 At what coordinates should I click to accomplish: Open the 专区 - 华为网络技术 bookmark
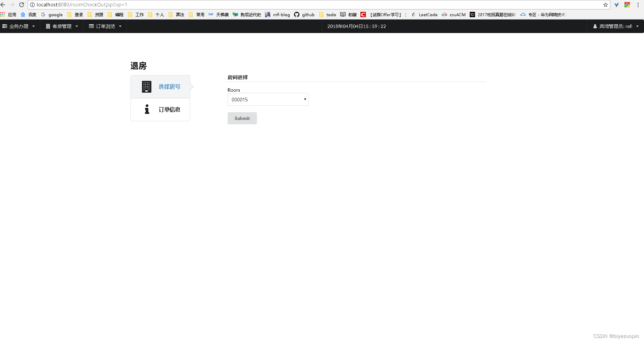pyautogui.click(x=543, y=14)
